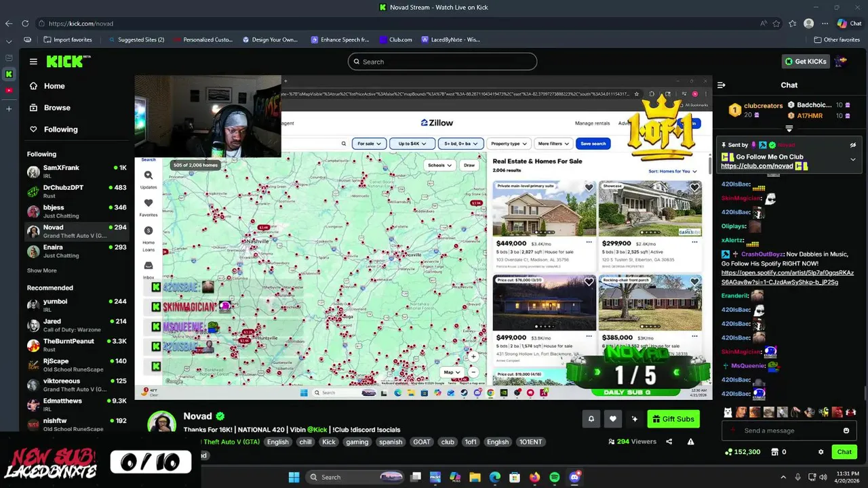Open the recommended yurnboi channel
This screenshot has height=488, width=868.
click(77, 305)
